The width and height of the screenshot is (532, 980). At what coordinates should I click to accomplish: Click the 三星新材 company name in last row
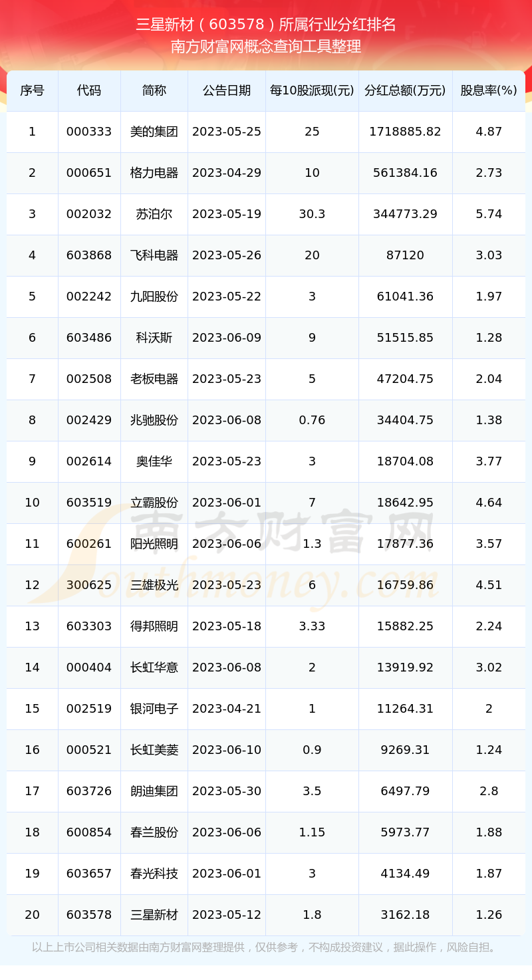[x=154, y=915]
